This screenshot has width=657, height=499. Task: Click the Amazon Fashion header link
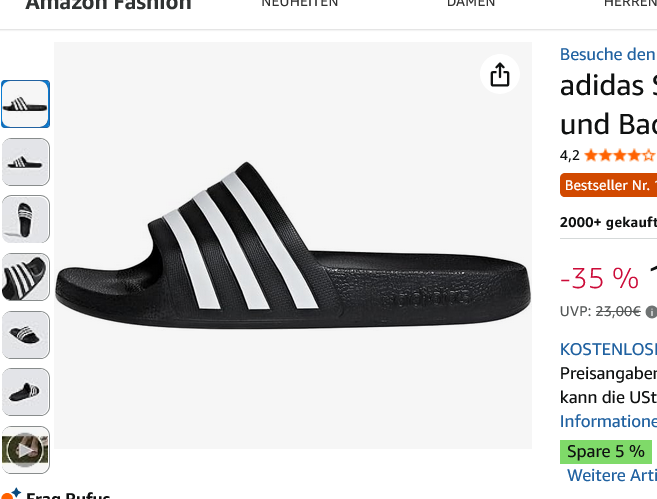tap(108, 5)
